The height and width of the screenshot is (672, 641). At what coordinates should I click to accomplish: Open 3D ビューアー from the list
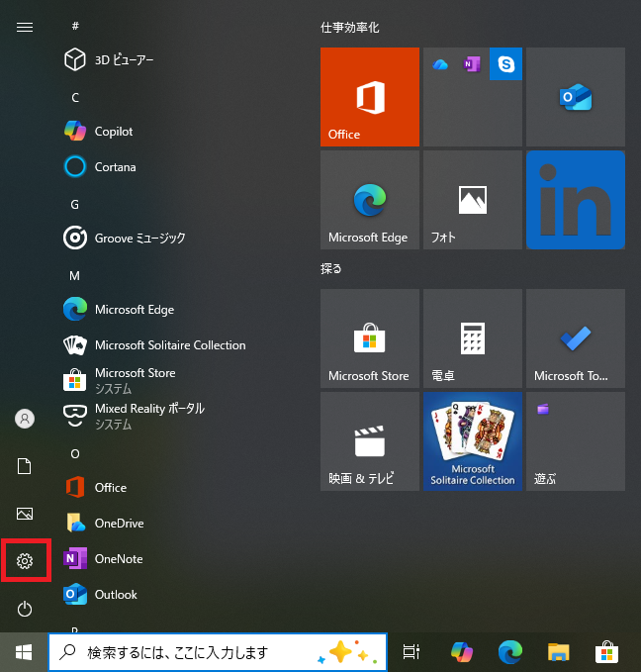(123, 60)
